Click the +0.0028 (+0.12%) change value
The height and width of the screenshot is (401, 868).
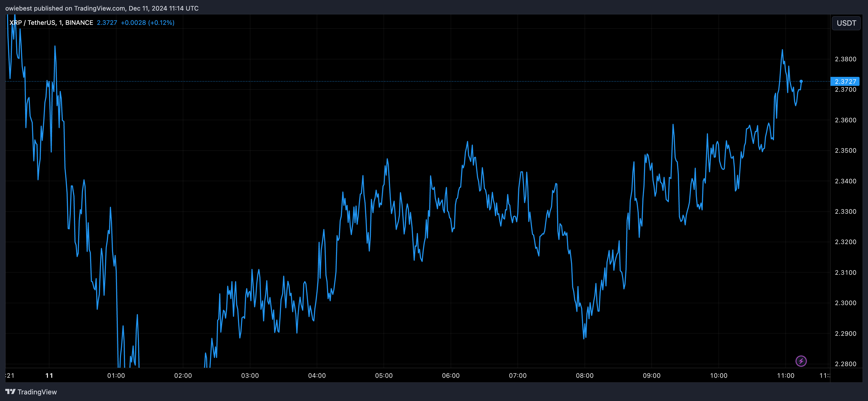coord(147,22)
